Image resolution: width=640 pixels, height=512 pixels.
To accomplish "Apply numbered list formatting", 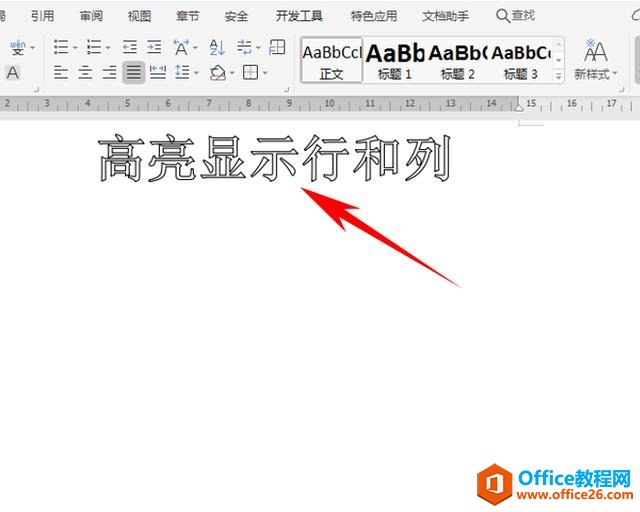I will [x=94, y=47].
